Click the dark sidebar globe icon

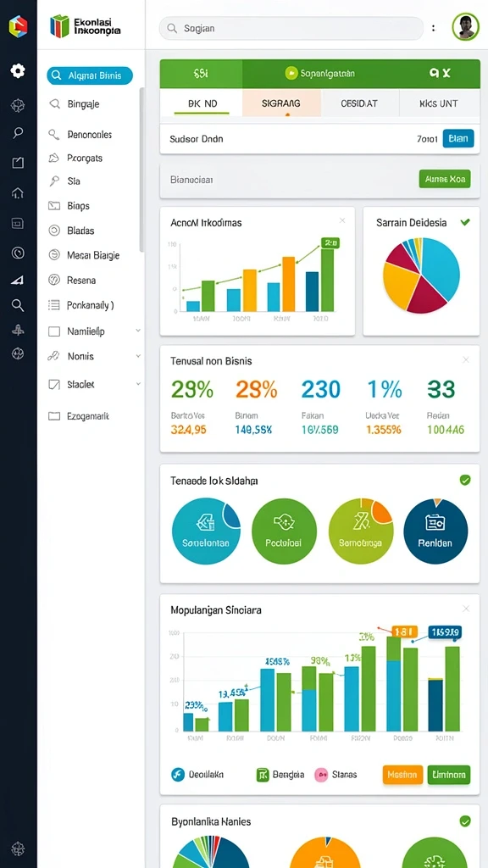click(x=18, y=353)
